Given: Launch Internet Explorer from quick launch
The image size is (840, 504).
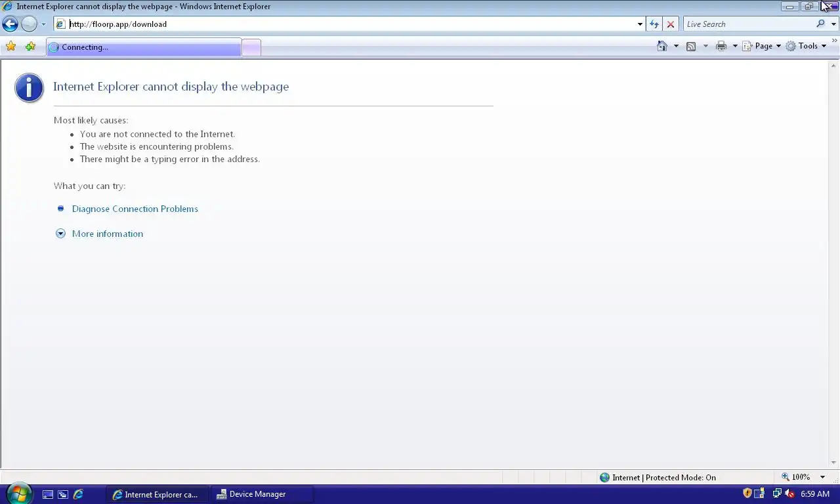Looking at the screenshot, I should [78, 494].
